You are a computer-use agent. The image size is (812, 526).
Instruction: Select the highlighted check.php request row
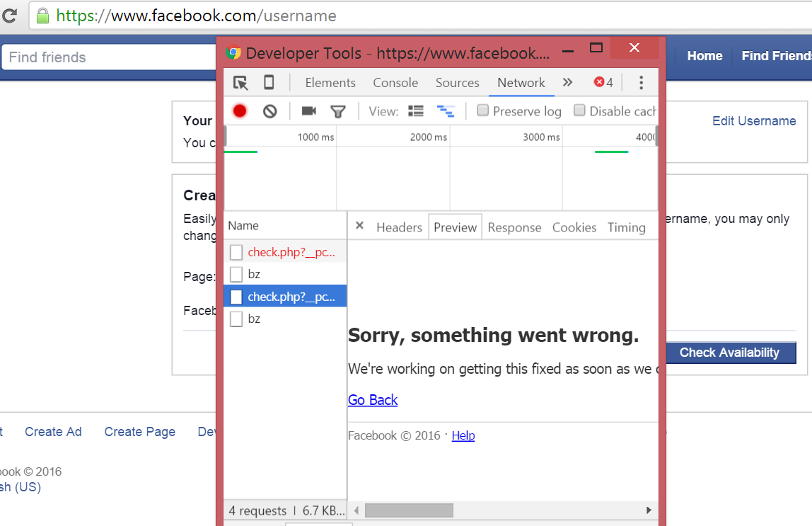[x=285, y=296]
